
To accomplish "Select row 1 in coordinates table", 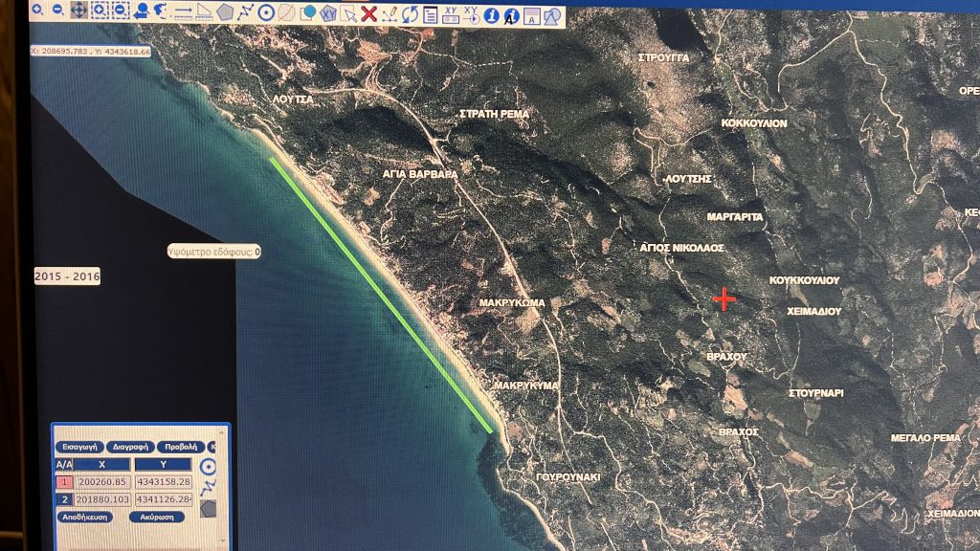I will tap(65, 481).
